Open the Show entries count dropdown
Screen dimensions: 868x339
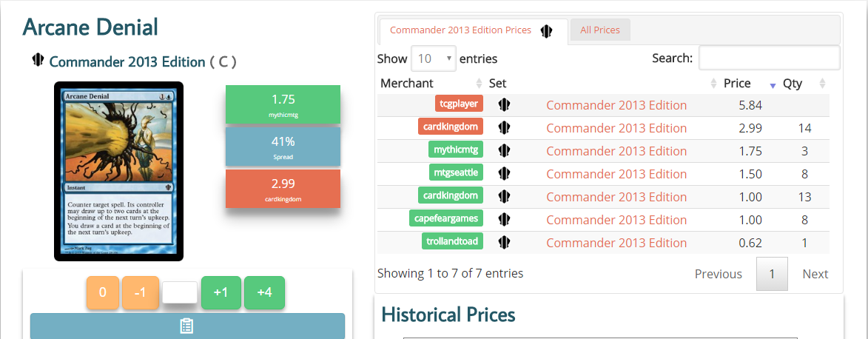[x=435, y=58]
